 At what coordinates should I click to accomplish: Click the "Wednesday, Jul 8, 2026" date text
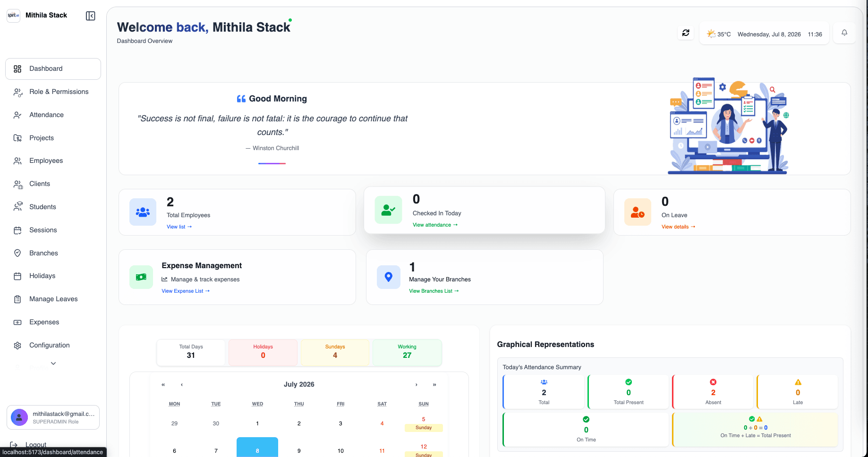[x=769, y=34]
